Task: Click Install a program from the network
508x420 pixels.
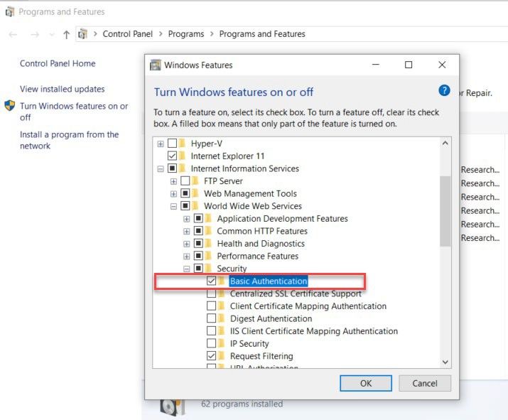Action: click(70, 140)
